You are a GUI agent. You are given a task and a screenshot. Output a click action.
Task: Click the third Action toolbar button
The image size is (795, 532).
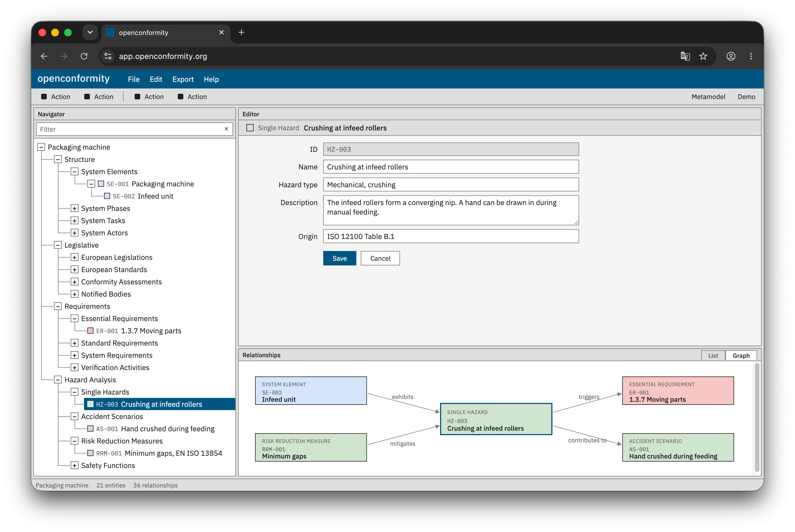coord(149,97)
